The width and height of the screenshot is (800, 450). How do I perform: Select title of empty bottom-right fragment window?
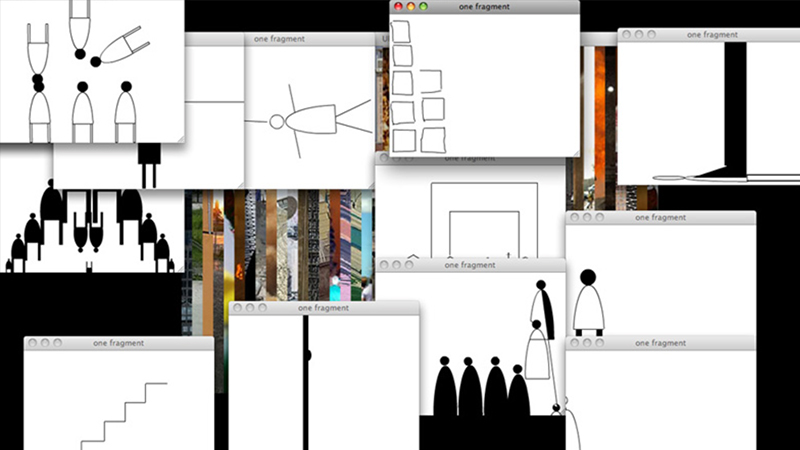coord(661,343)
